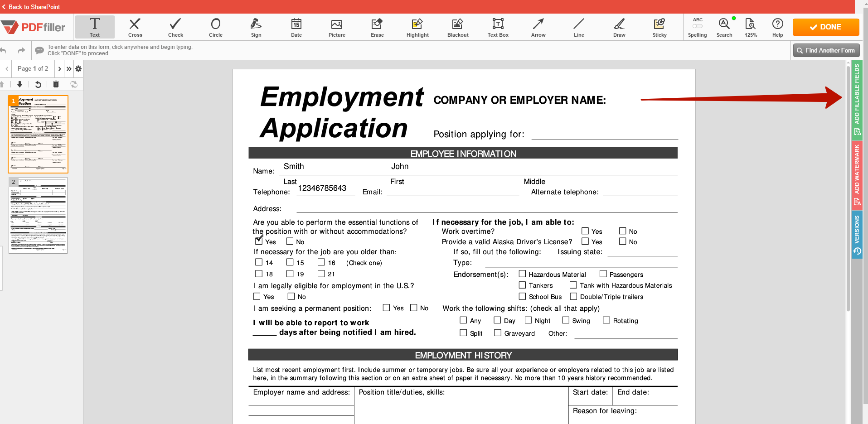The image size is (868, 424).
Task: Check the age 14 box
Action: click(259, 262)
